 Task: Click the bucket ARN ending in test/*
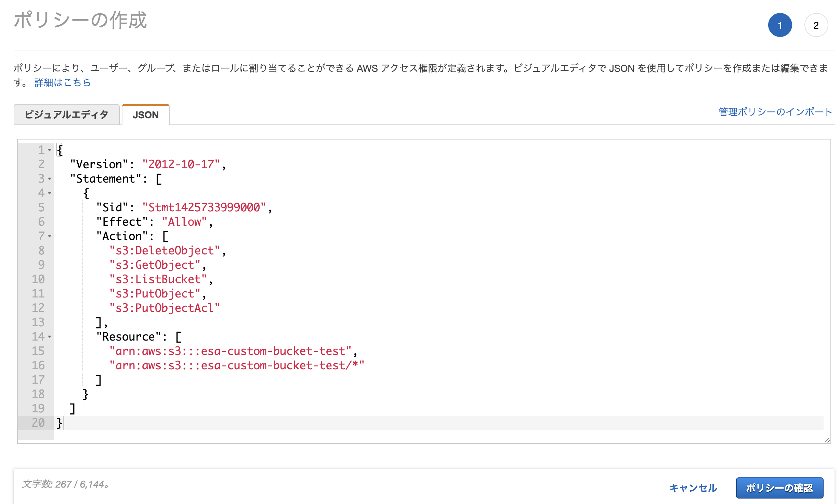pos(237,366)
